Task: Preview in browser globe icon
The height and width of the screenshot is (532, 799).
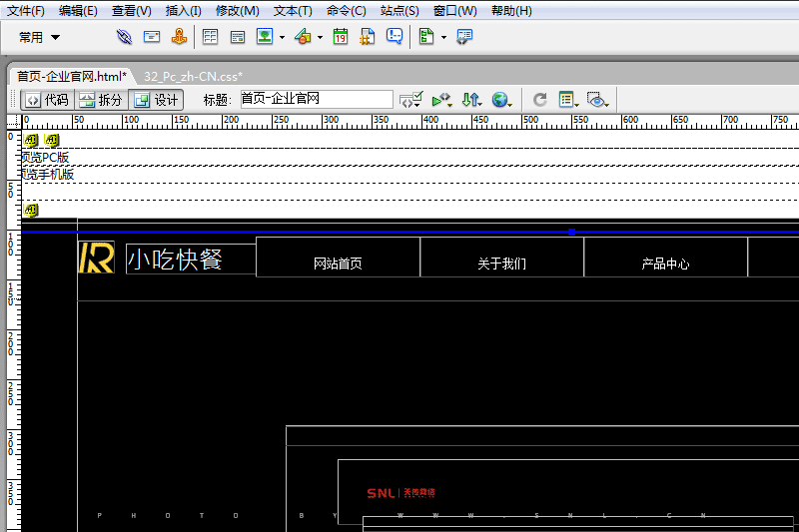Action: pyautogui.click(x=501, y=100)
